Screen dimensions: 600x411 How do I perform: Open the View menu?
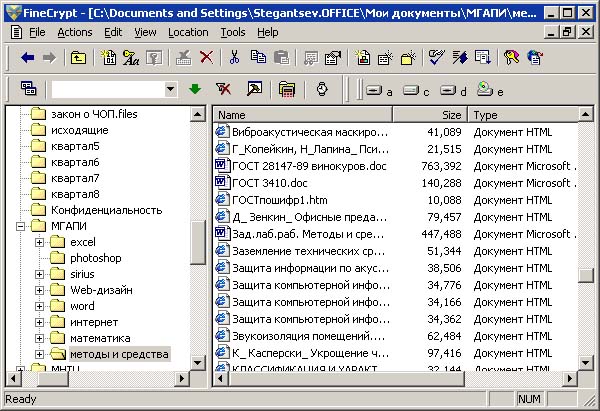point(145,33)
